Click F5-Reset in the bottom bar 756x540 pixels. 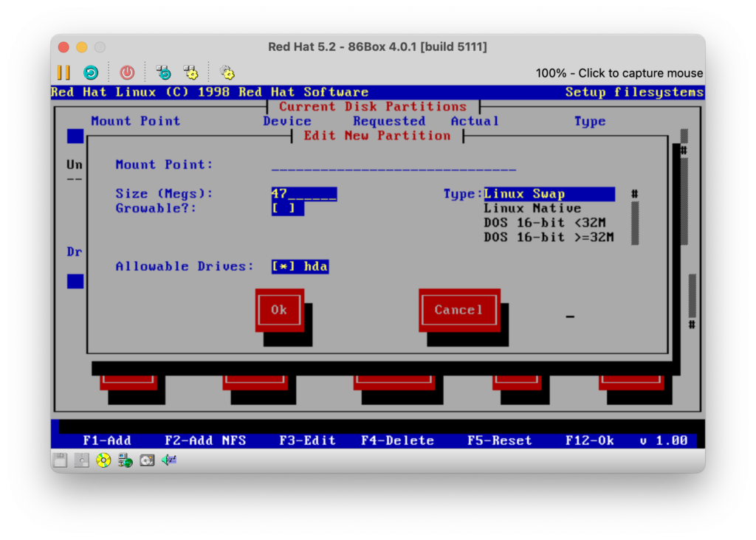(x=500, y=440)
